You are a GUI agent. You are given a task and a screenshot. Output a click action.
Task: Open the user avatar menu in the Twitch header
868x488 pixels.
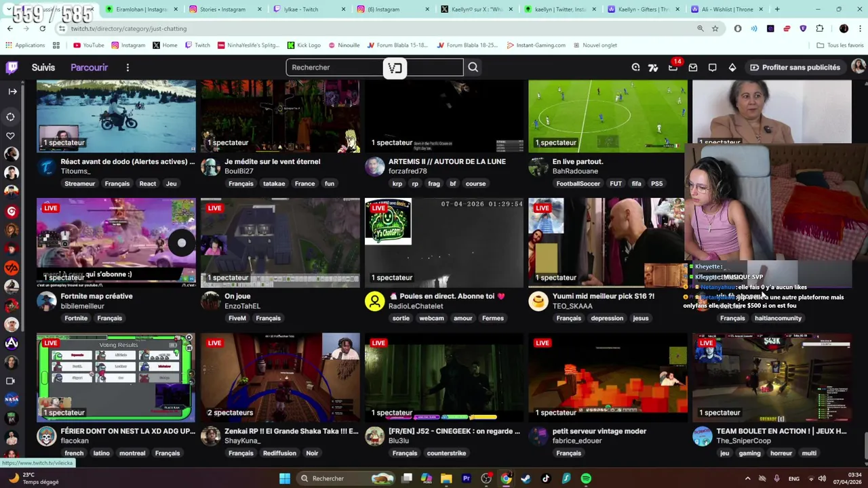[858, 66]
